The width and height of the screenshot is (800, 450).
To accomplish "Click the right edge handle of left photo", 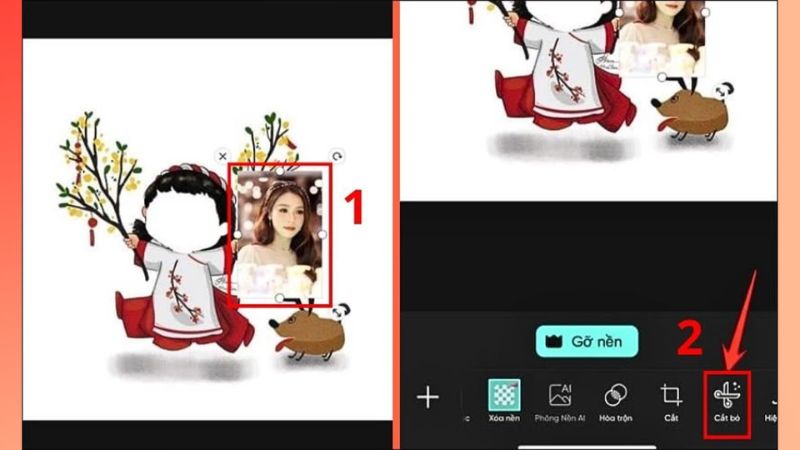I will coord(322,234).
